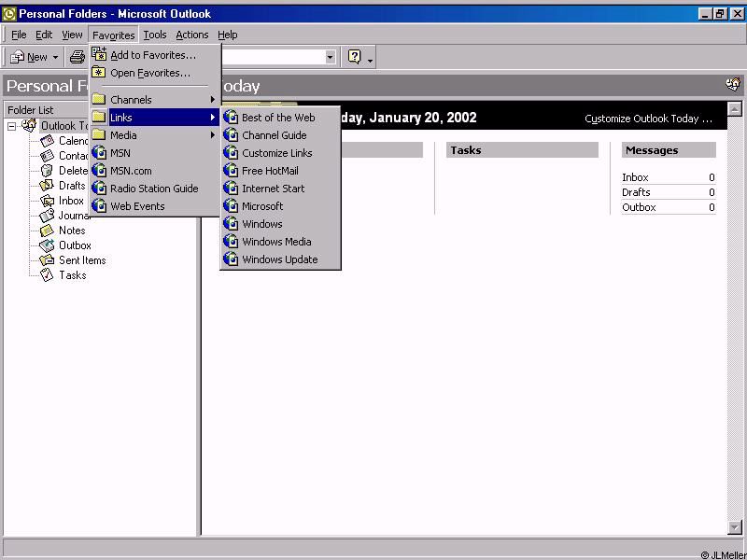Click Customize Outlook Today link
Screen dimensions: 747x560
point(648,119)
